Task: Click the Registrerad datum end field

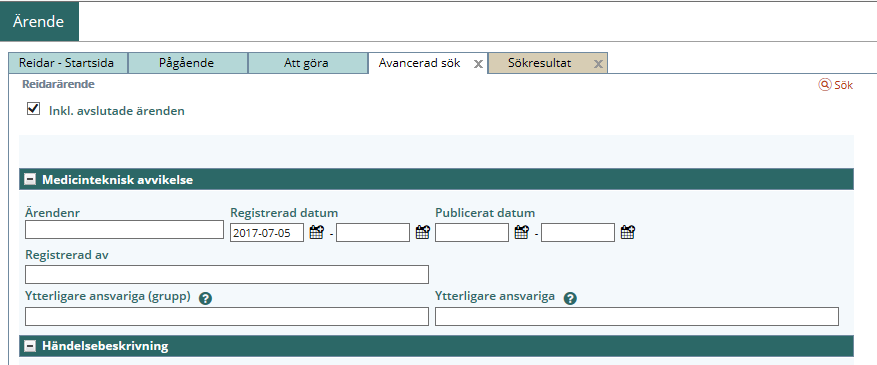Action: (373, 233)
